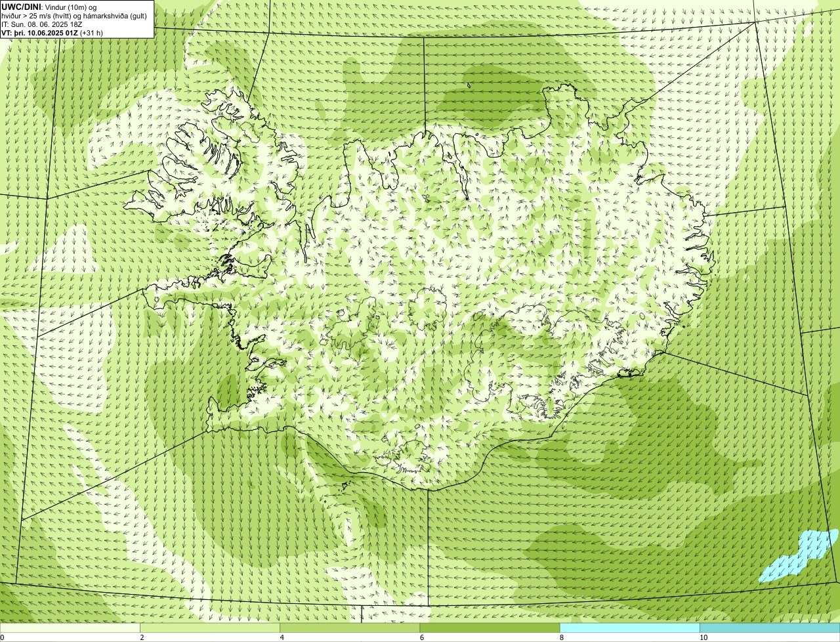Click the legend swatch between 0 and 2

(70, 628)
